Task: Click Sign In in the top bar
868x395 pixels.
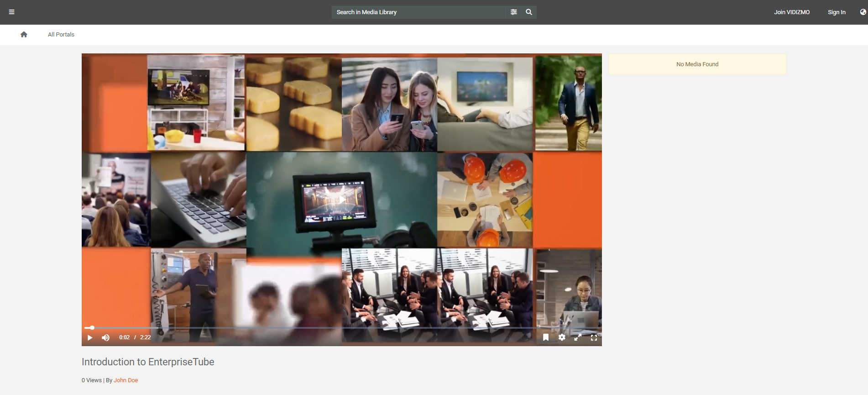Action: (x=836, y=12)
